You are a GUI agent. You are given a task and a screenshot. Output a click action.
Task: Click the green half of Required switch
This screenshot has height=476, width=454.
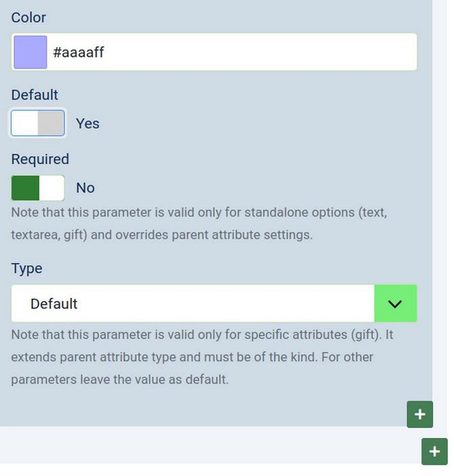(x=26, y=188)
